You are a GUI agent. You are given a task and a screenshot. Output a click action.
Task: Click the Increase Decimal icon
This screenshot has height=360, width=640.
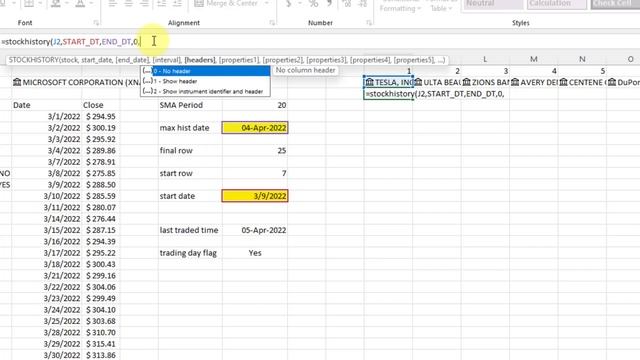pos(347,4)
